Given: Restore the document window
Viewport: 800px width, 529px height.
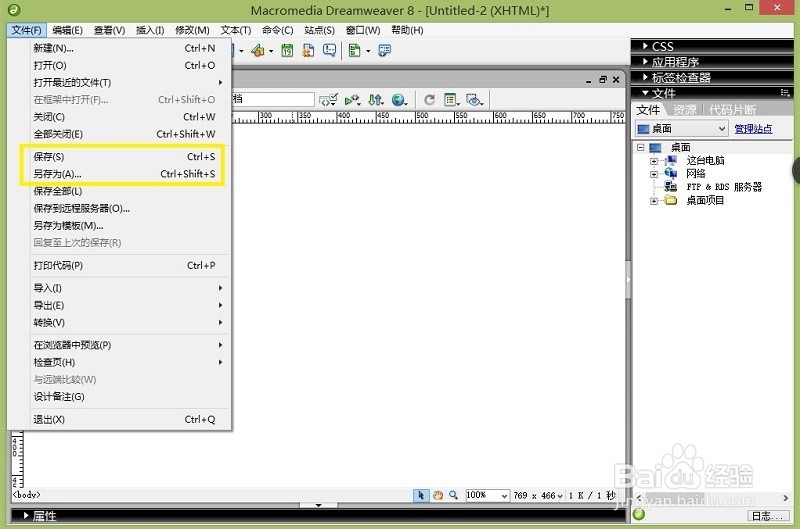Looking at the screenshot, I should pyautogui.click(x=603, y=80).
